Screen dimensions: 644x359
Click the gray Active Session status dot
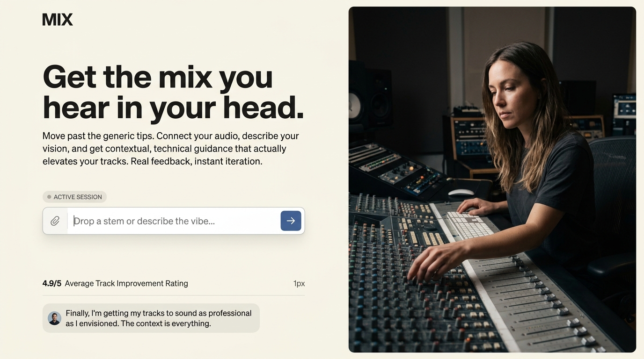point(49,197)
